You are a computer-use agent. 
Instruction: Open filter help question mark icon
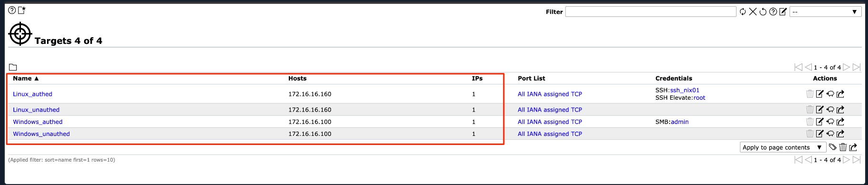click(773, 11)
